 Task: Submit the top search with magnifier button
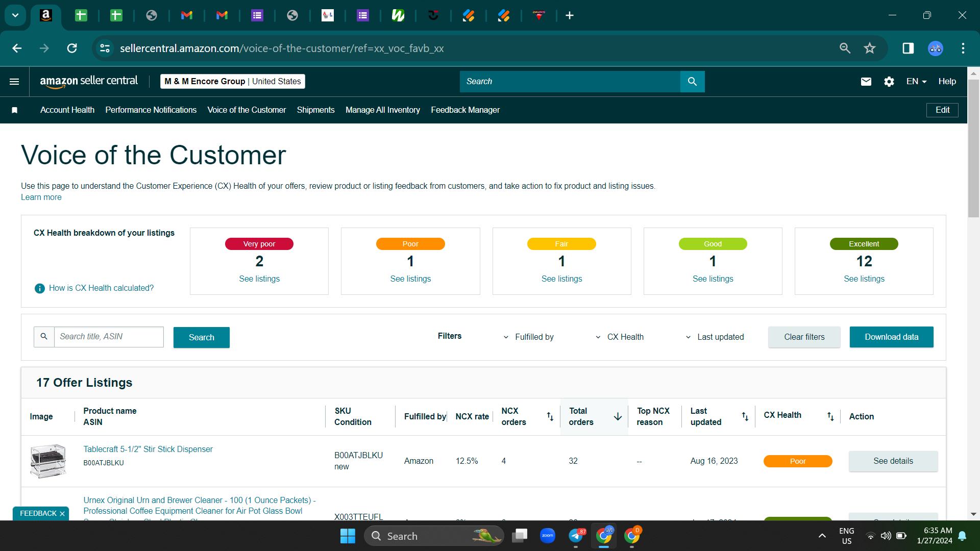coord(693,82)
